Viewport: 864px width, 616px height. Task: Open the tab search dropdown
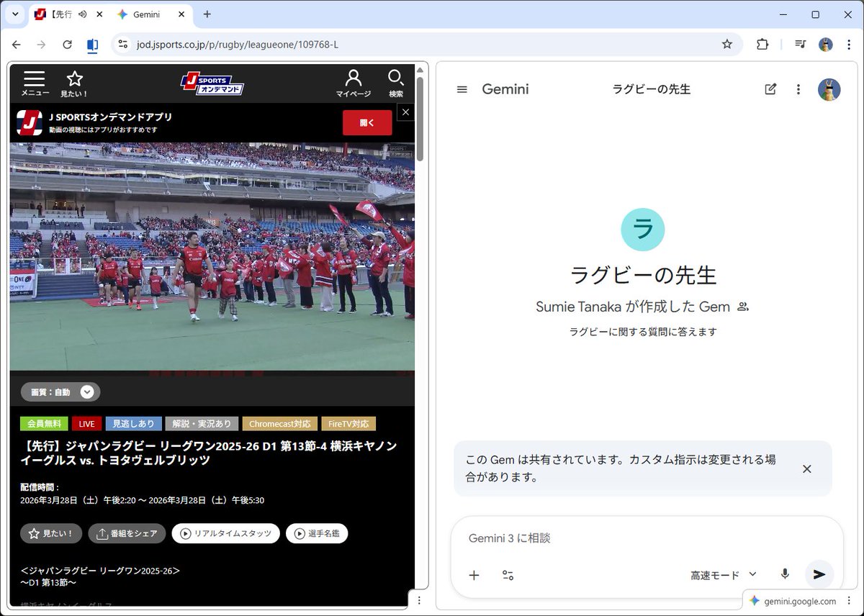click(14, 14)
